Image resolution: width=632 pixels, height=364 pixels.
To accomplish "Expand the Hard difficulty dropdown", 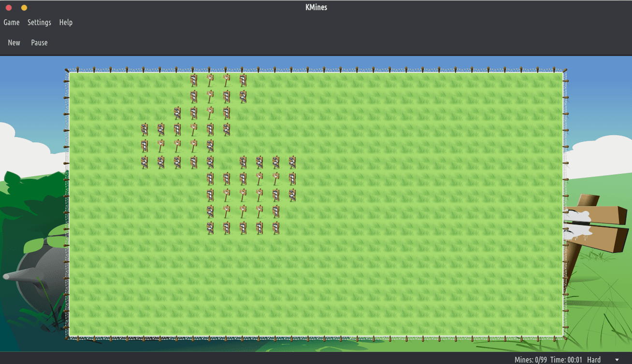I will coord(616,360).
